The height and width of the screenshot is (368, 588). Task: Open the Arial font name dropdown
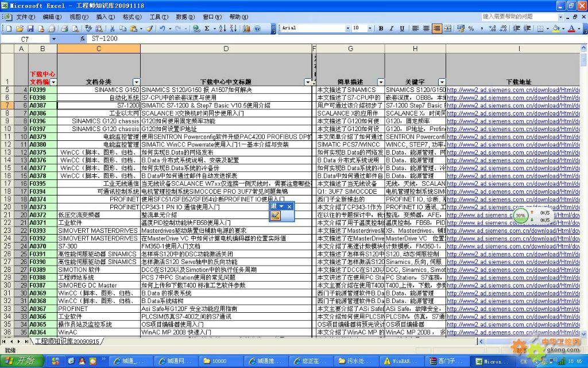pos(347,28)
